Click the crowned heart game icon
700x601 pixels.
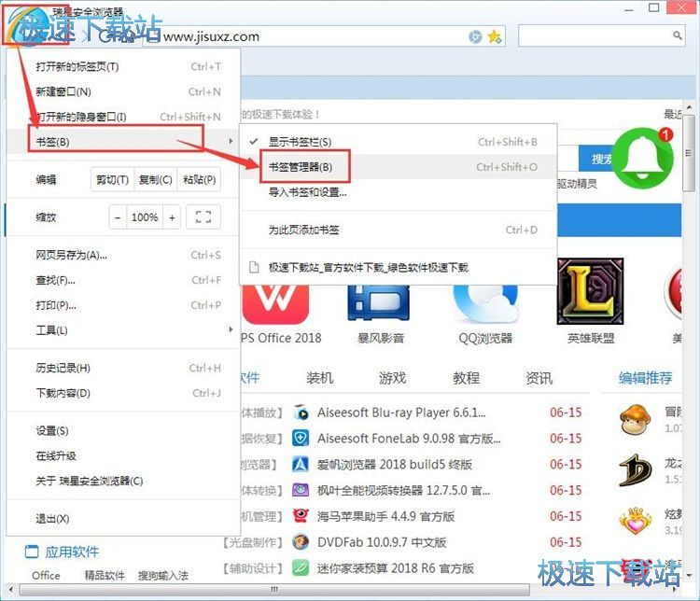[635, 521]
